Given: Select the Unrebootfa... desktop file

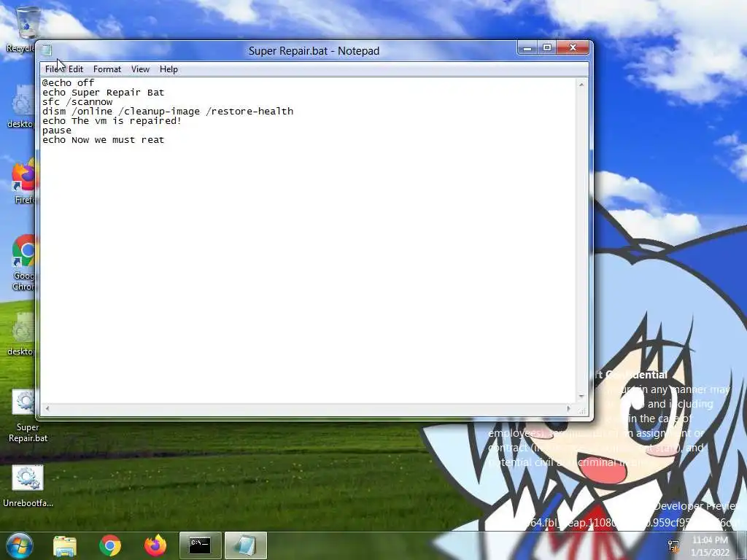Looking at the screenshot, I should [x=28, y=486].
